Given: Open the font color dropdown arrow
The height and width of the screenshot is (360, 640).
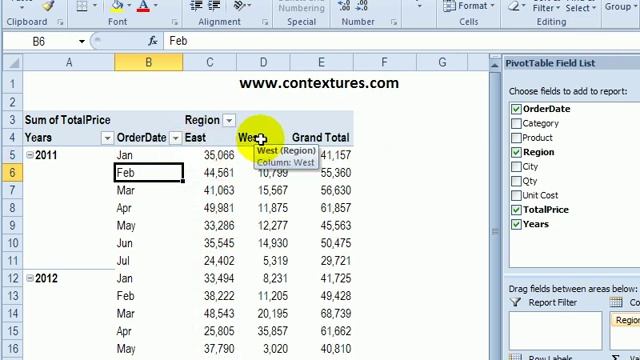Looking at the screenshot, I should [x=156, y=5].
